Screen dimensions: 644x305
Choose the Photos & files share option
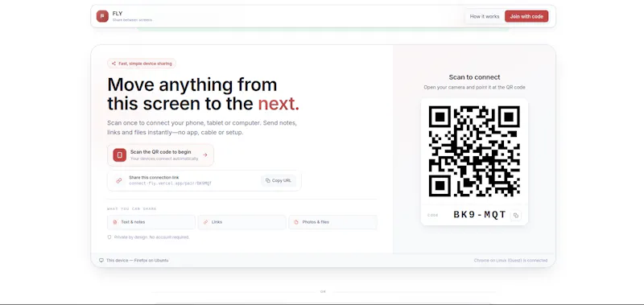point(332,222)
